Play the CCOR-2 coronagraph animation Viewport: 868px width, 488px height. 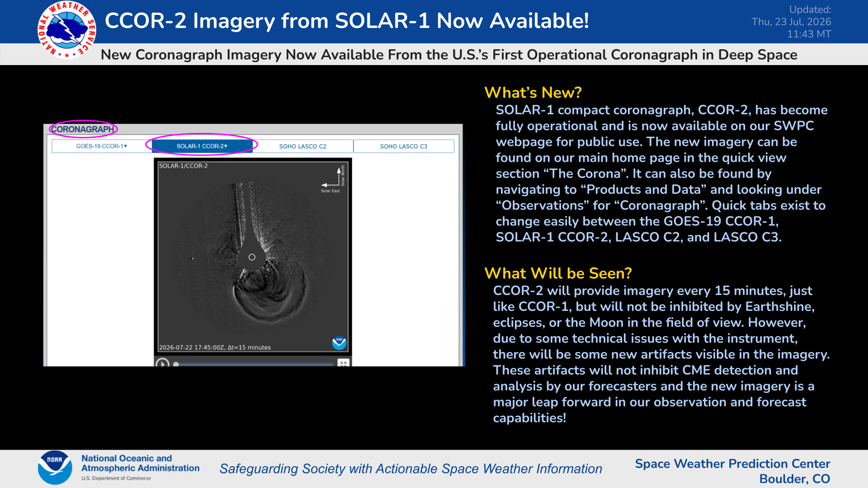[162, 363]
